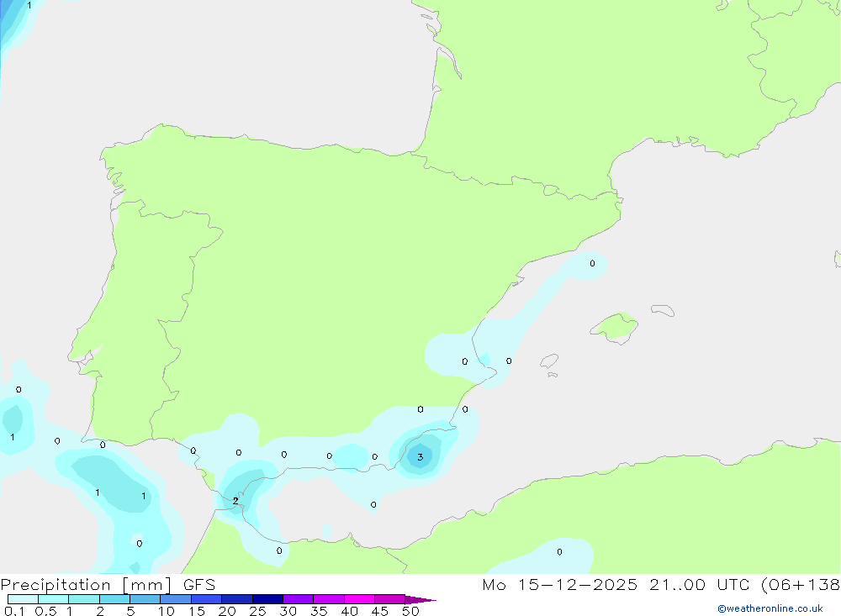Click the legend label '0.5'

click(45, 611)
